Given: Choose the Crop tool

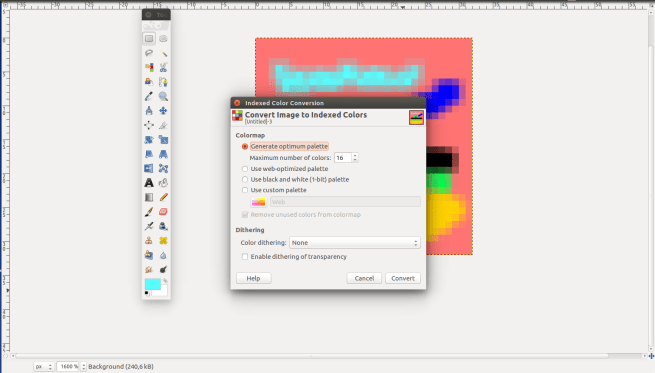Looking at the screenshot, I should click(x=163, y=125).
